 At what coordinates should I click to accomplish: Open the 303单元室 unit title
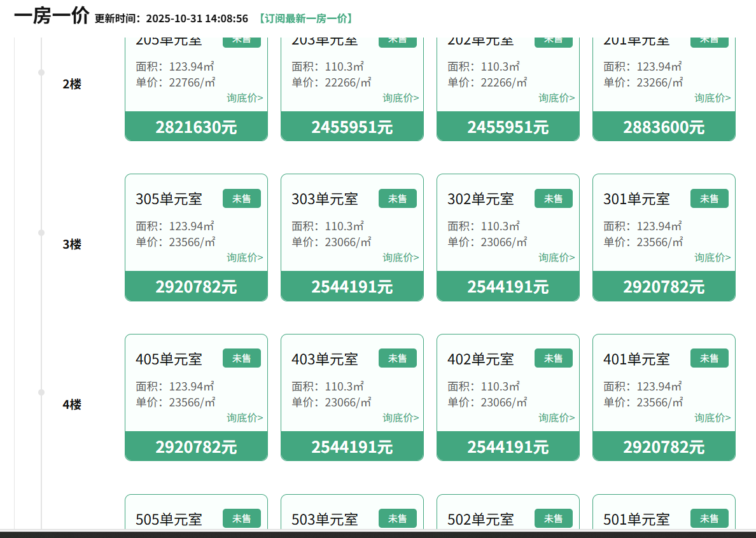point(325,199)
